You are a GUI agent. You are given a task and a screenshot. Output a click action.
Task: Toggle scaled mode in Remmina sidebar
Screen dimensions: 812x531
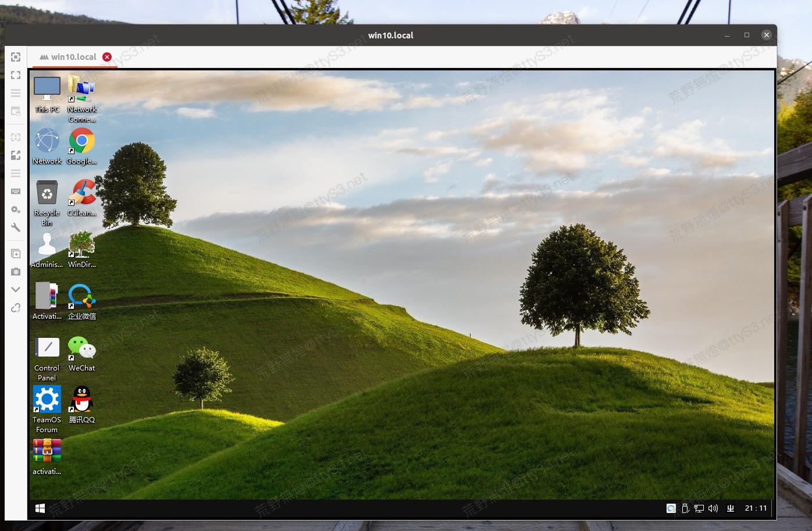point(16,155)
